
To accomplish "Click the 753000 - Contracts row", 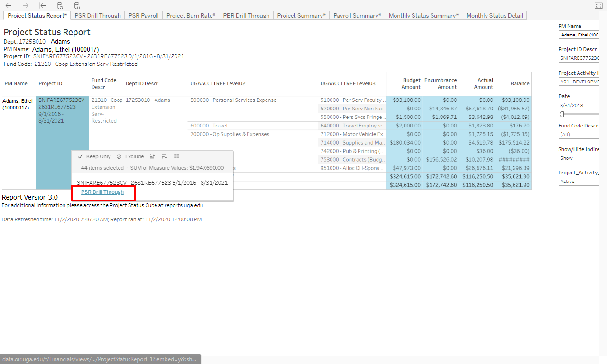I will [x=353, y=160].
